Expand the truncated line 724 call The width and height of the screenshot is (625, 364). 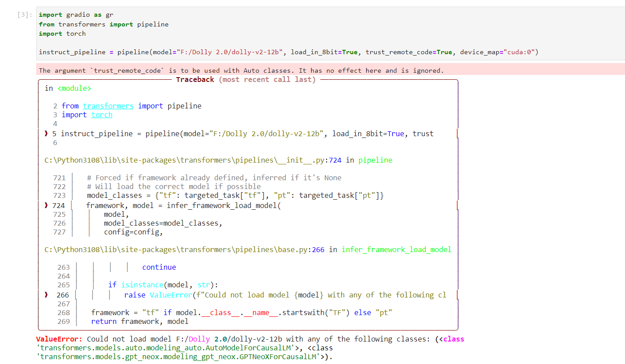(x=457, y=205)
